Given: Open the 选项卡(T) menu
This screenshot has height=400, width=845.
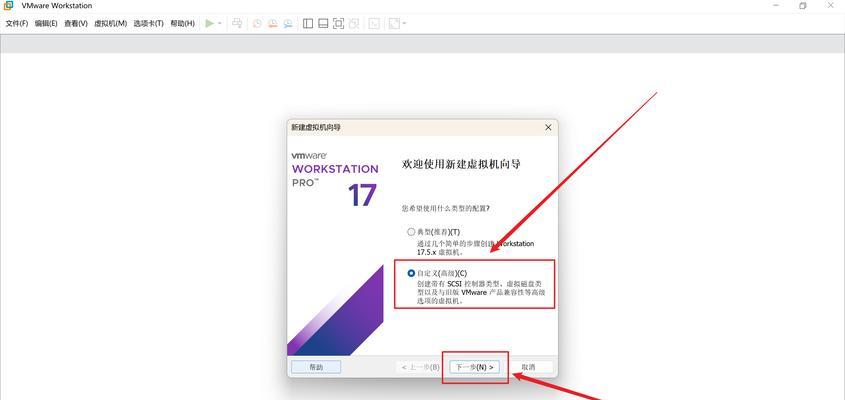Looking at the screenshot, I should 149,24.
